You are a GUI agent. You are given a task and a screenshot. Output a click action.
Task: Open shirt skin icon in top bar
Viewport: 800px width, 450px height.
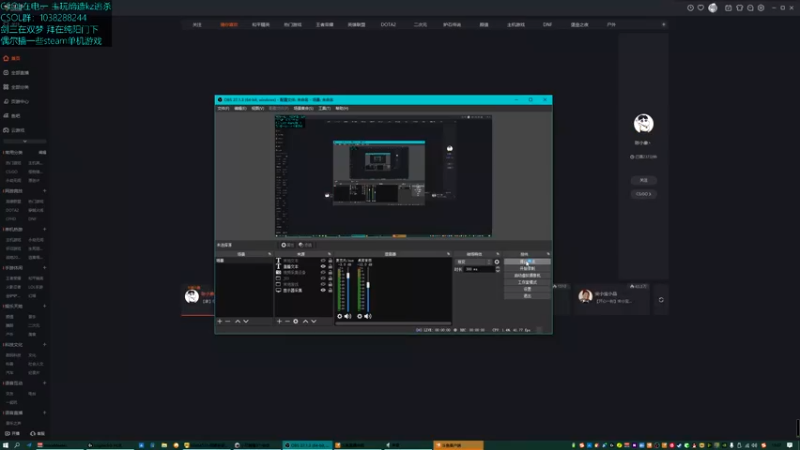coord(739,8)
